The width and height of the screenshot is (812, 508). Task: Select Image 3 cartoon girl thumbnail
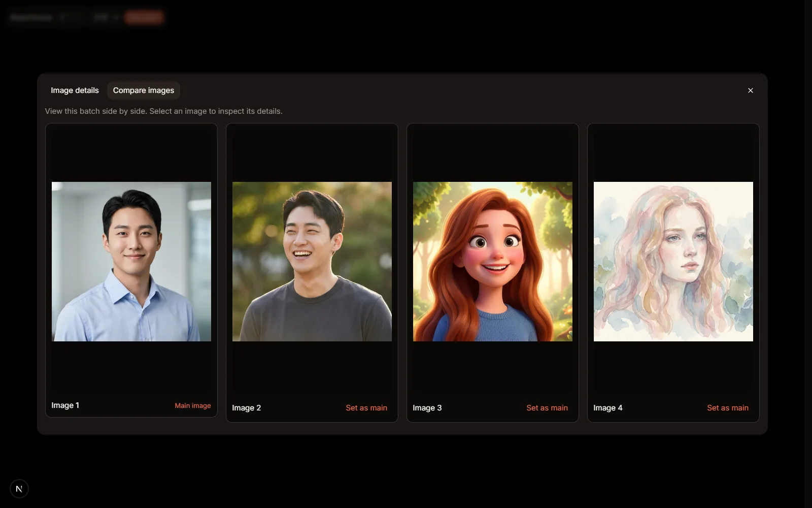[x=493, y=262]
